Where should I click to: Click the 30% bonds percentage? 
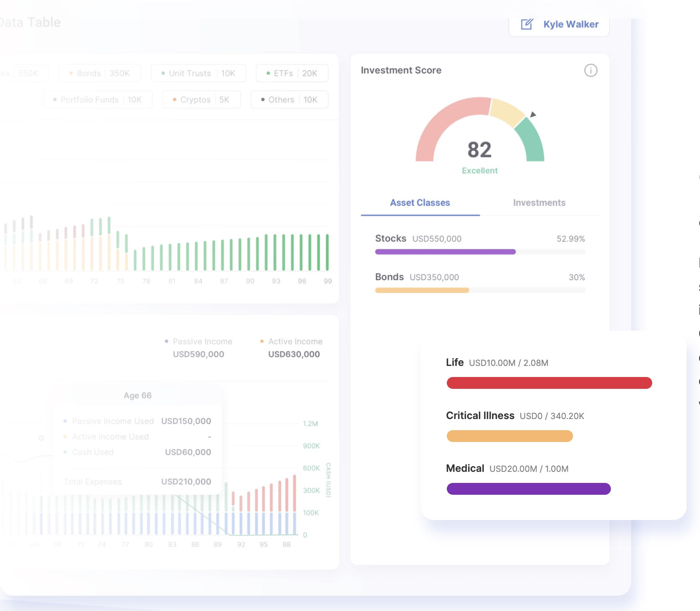click(577, 277)
